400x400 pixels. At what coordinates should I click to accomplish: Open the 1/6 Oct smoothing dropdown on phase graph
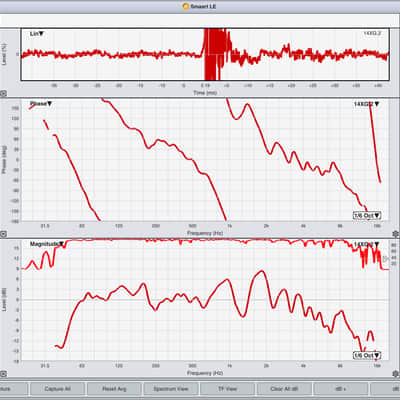coord(367,215)
